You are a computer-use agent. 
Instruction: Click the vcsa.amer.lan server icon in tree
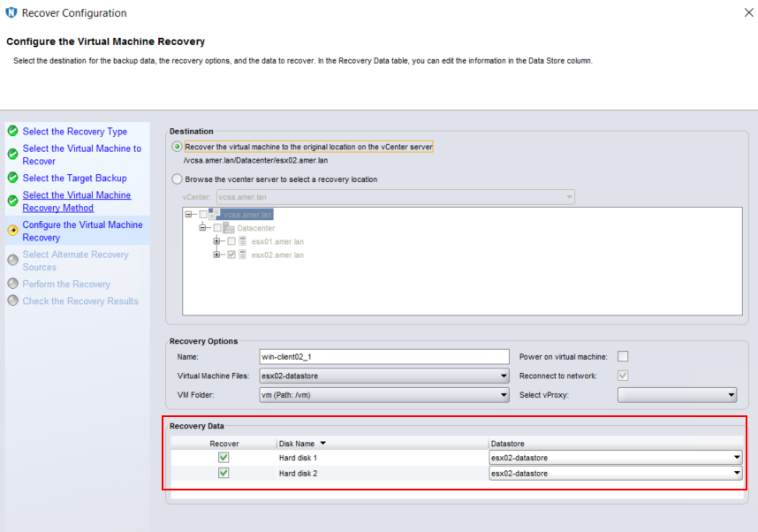tap(216, 214)
